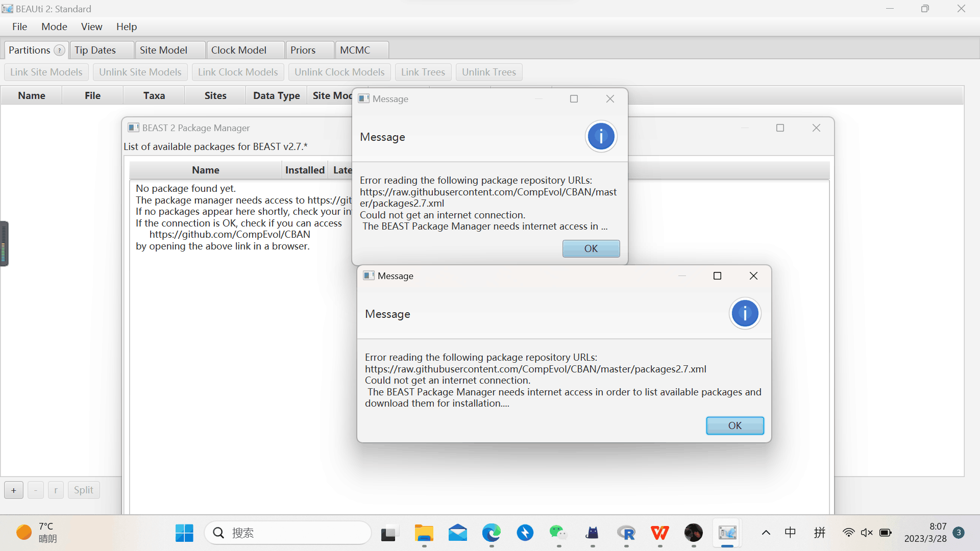Screen dimensions: 980x551
Task: Add a new partition with plus button
Action: click(x=13, y=490)
